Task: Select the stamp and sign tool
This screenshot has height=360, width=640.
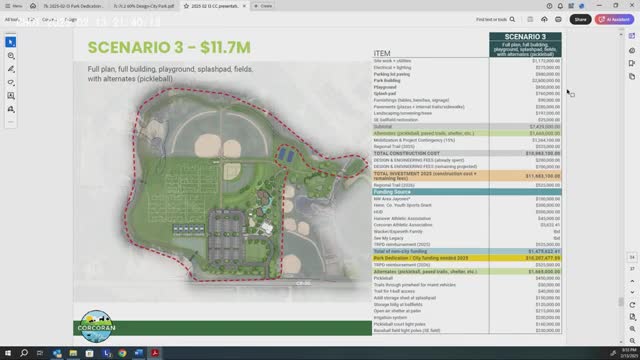Action: pyautogui.click(x=11, y=109)
